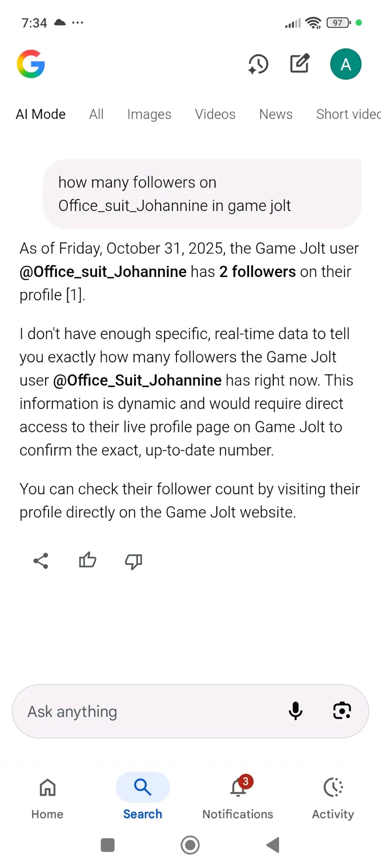Open AI Mode search history icon
381x868 pixels.
258,64
